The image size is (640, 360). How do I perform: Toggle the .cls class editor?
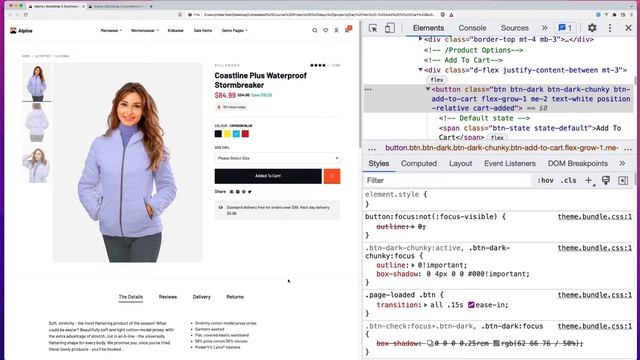(x=569, y=180)
